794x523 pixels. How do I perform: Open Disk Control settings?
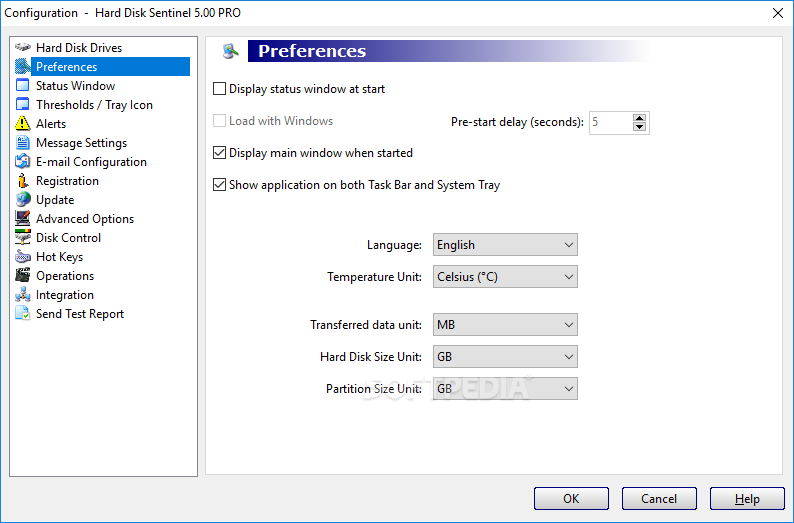tap(68, 237)
